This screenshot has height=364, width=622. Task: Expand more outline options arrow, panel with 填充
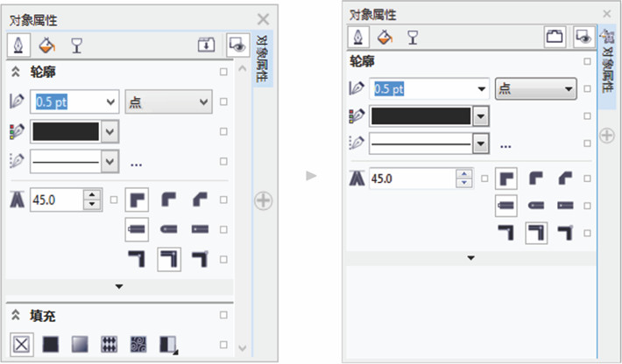click(119, 286)
